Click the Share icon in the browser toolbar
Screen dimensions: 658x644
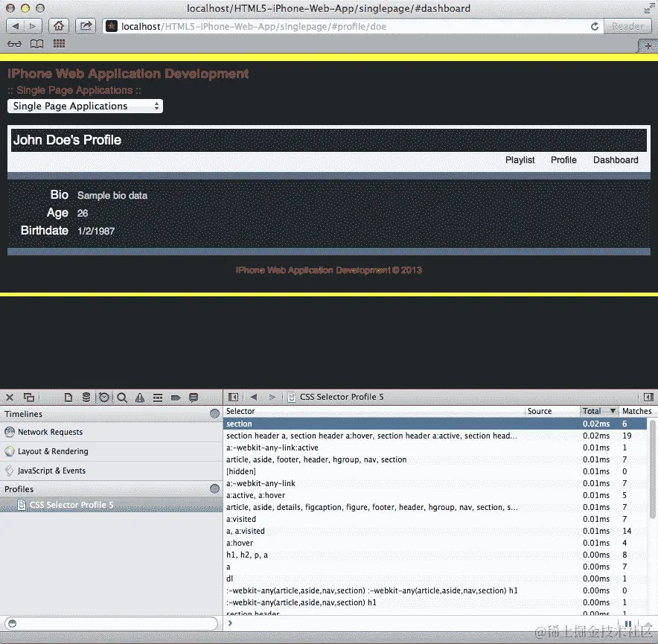(86, 27)
